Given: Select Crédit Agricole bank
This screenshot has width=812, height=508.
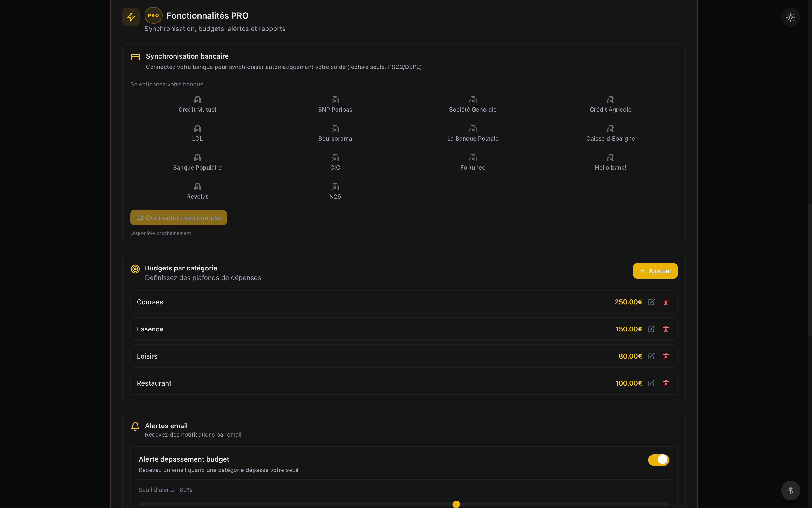Looking at the screenshot, I should click(611, 105).
